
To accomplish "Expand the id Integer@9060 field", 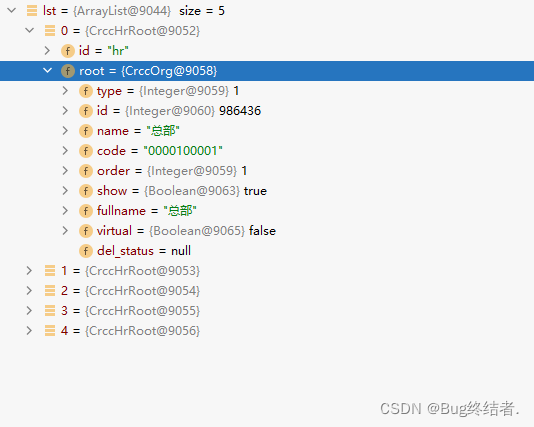I will [65, 111].
